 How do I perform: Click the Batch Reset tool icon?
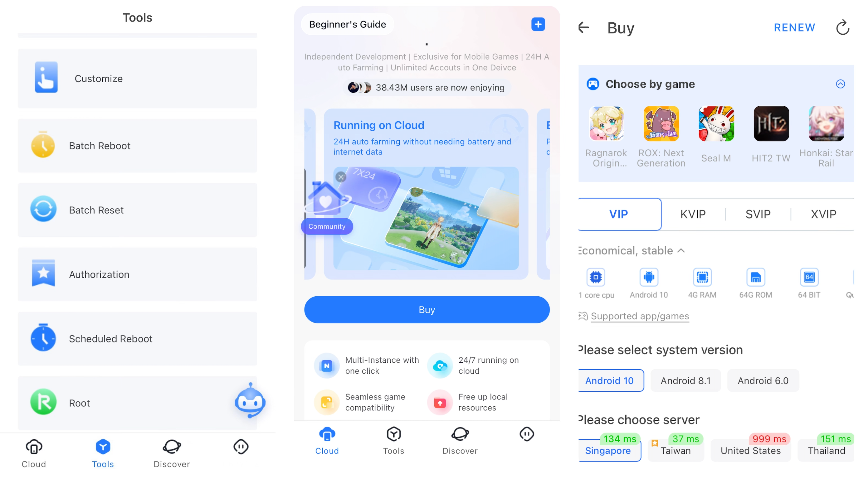pyautogui.click(x=43, y=209)
